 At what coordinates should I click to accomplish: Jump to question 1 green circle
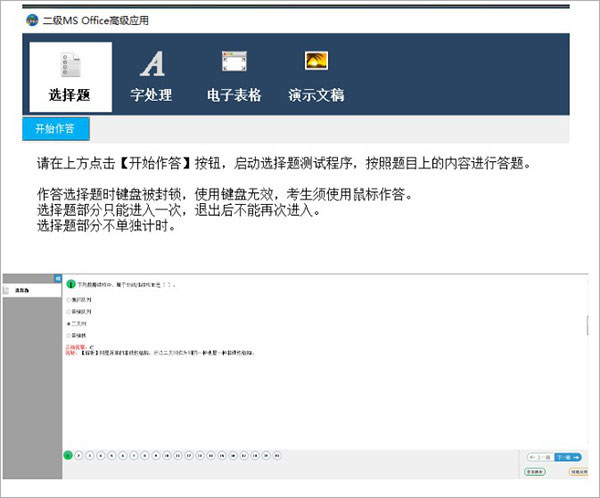tap(67, 455)
